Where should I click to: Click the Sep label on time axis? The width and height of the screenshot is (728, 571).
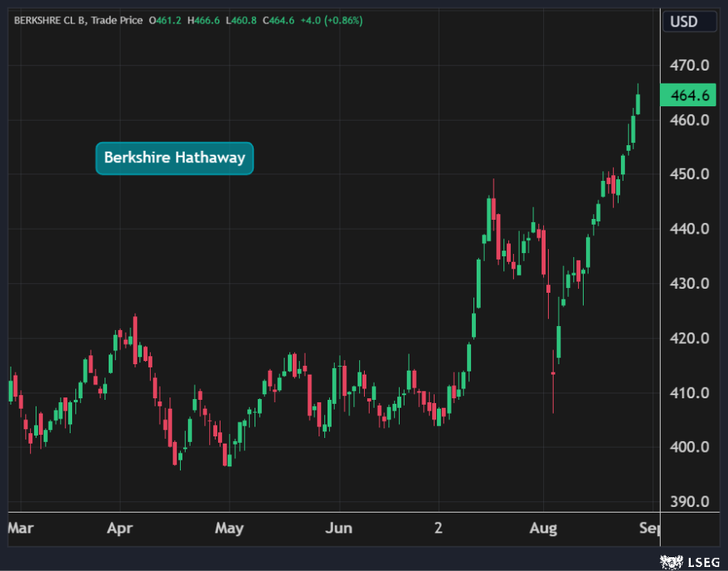[649, 528]
